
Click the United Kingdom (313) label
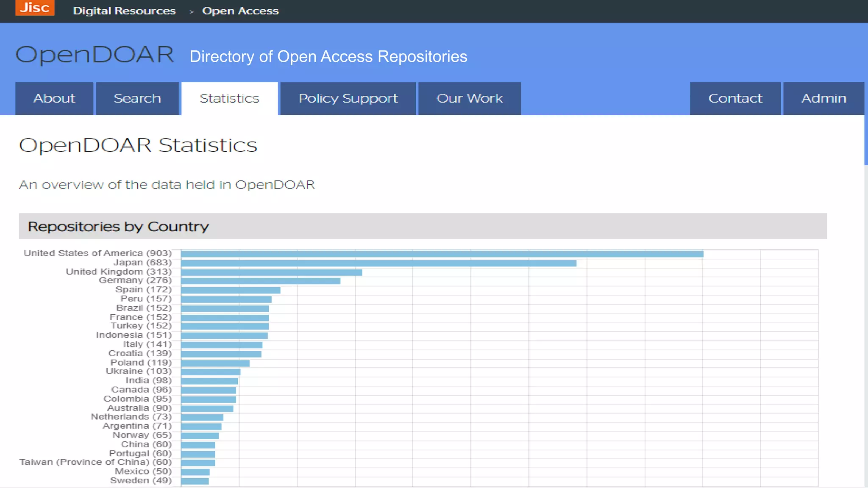pyautogui.click(x=119, y=272)
